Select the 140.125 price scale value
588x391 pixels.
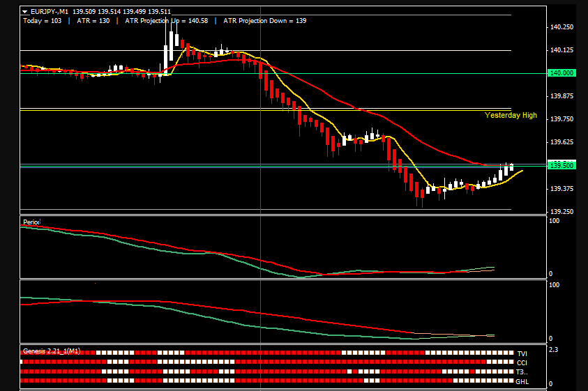(561, 50)
